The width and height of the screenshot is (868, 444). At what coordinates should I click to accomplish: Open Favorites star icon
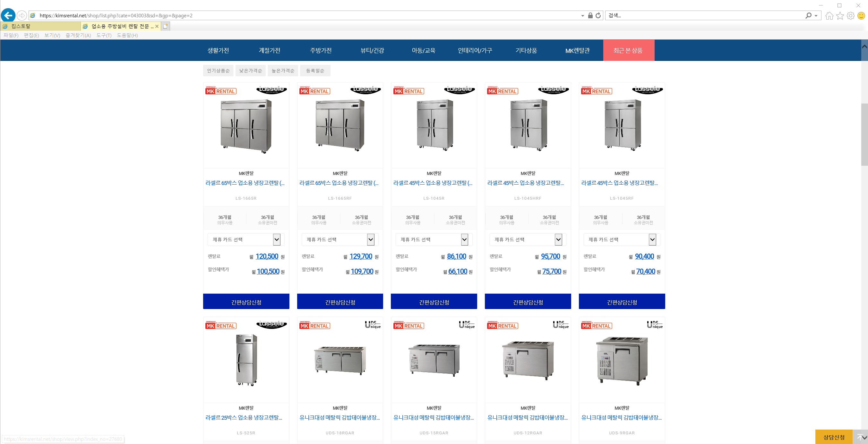pos(840,16)
